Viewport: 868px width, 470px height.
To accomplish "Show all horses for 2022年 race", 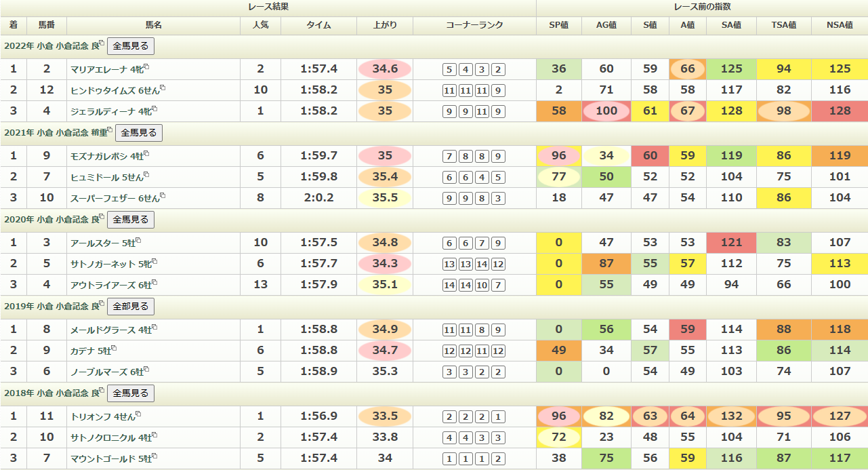I will click(x=130, y=46).
